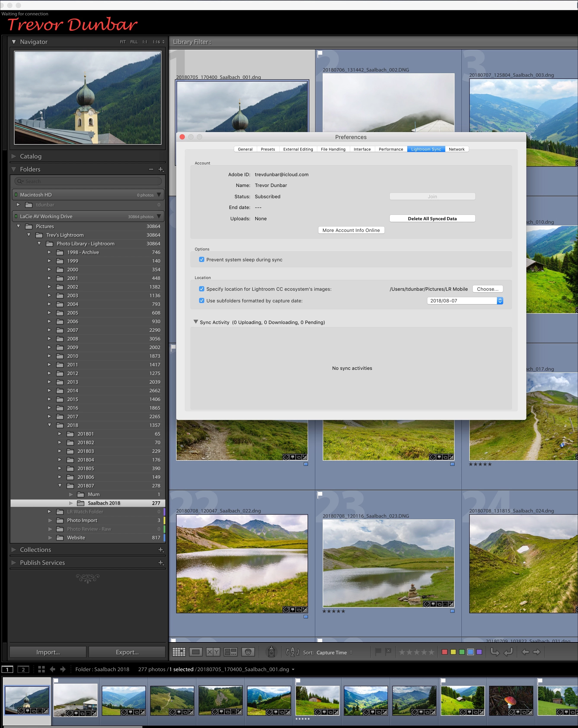Collapse the Sync Activity disclosure triangle
578x728 pixels.
click(x=196, y=322)
